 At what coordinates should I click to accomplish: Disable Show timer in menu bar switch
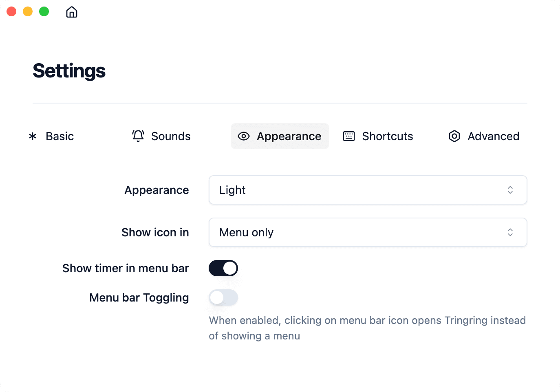pyautogui.click(x=223, y=268)
